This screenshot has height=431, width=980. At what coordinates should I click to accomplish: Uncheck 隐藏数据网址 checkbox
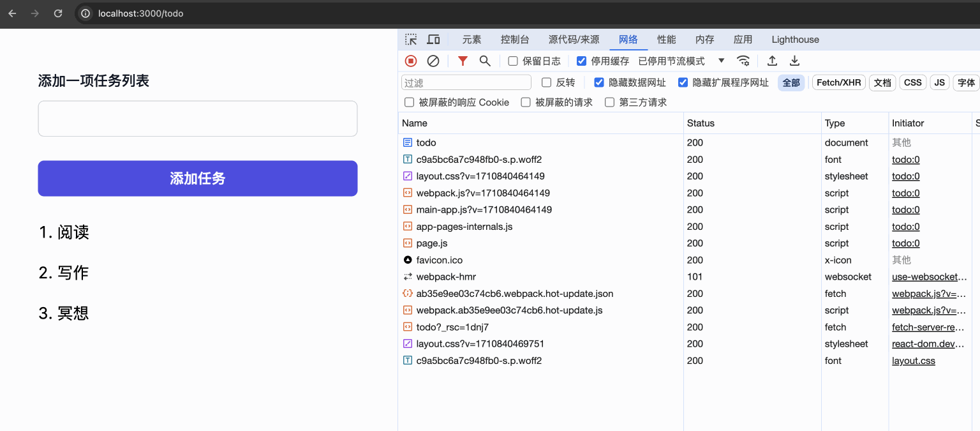coord(598,82)
